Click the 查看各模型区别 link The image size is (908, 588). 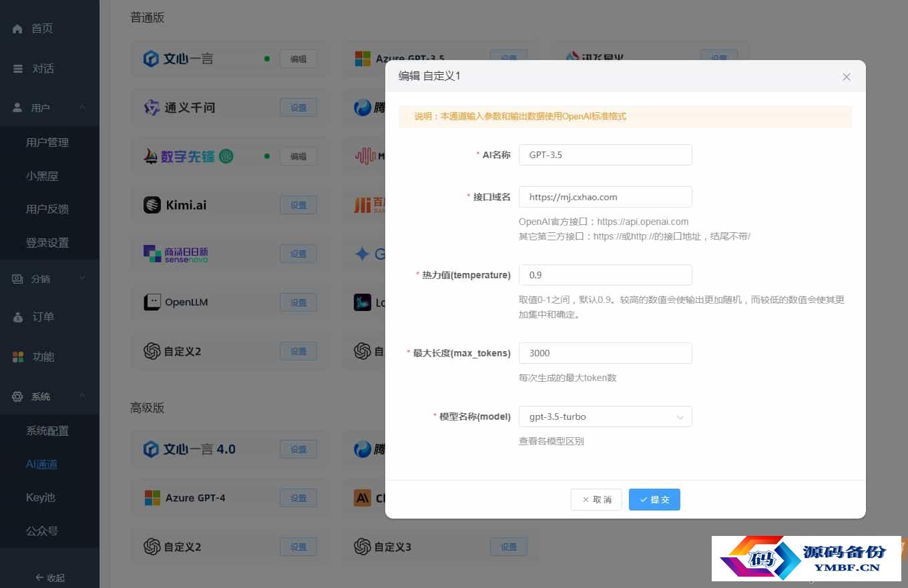point(551,441)
